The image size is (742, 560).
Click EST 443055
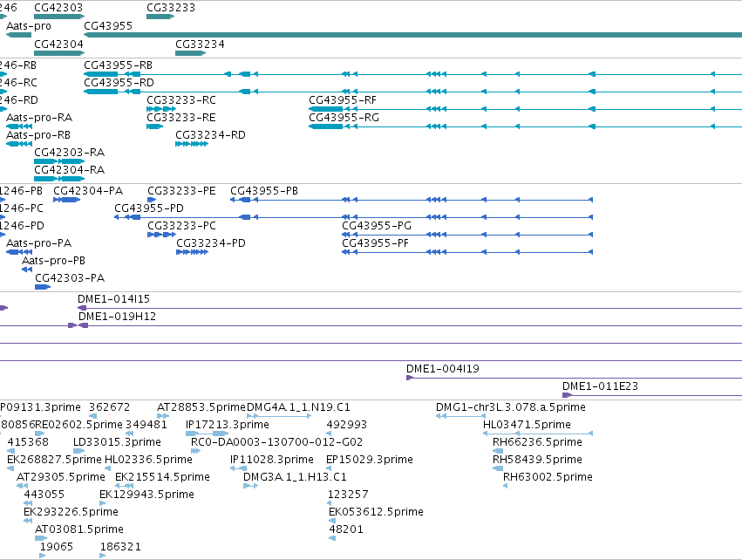click(44, 495)
